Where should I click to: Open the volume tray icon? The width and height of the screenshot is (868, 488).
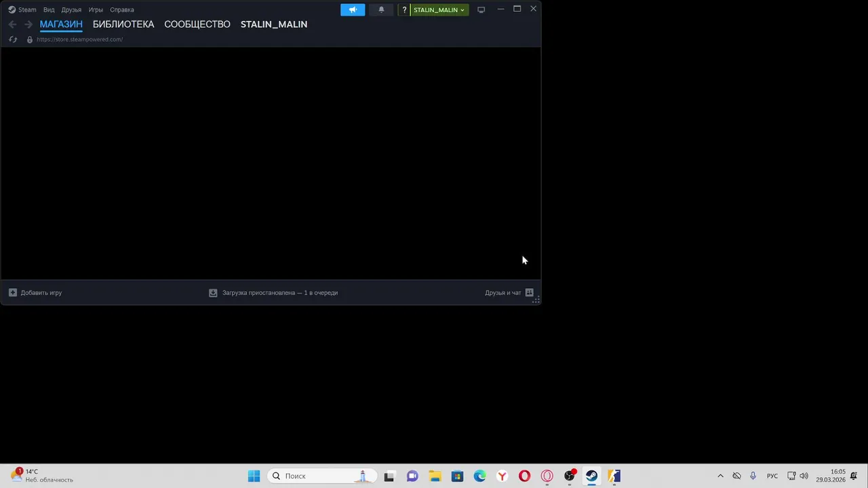pos(804,476)
